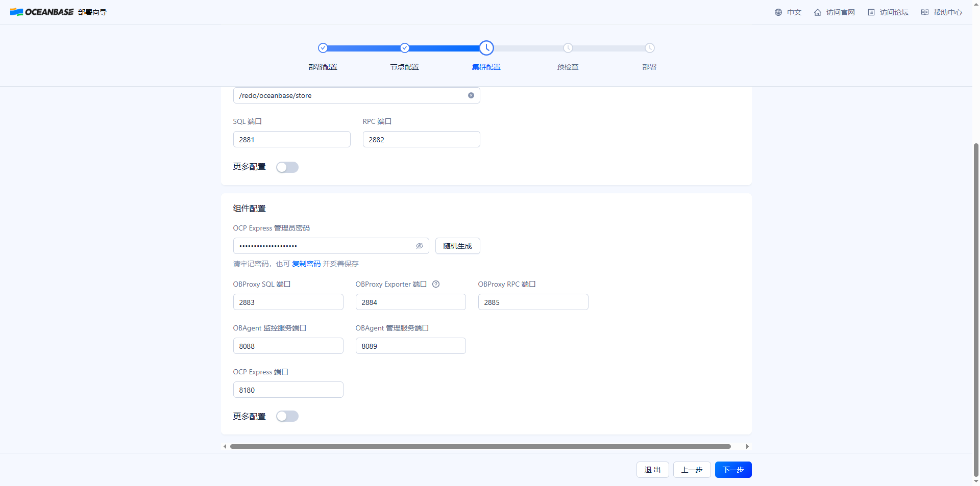Click the vertical page scrollbar thumb
This screenshot has width=980, height=486.
(976, 310)
